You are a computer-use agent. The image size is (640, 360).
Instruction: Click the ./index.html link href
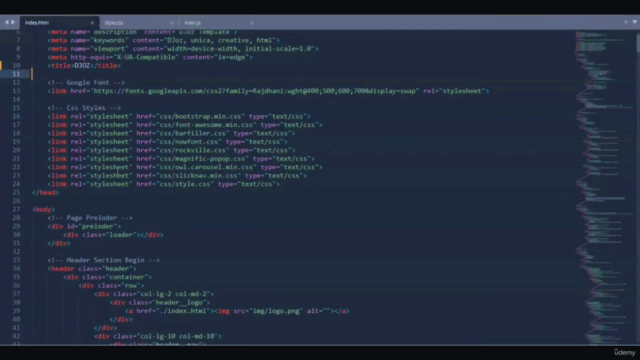click(183, 311)
